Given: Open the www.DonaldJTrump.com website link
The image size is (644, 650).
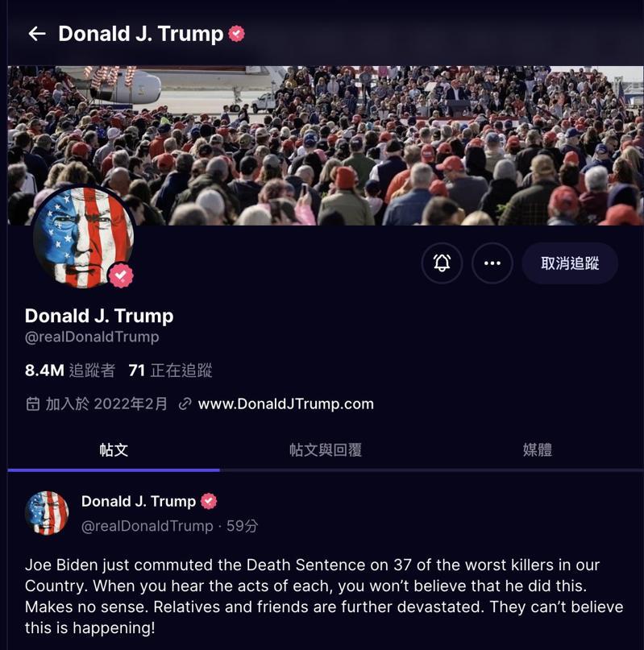Looking at the screenshot, I should [x=286, y=404].
